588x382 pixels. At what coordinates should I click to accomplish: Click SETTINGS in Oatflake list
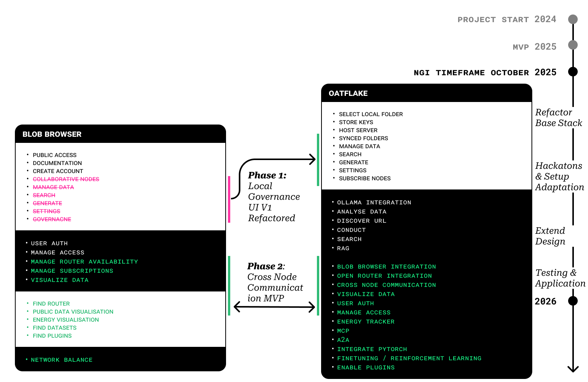pyautogui.click(x=352, y=170)
